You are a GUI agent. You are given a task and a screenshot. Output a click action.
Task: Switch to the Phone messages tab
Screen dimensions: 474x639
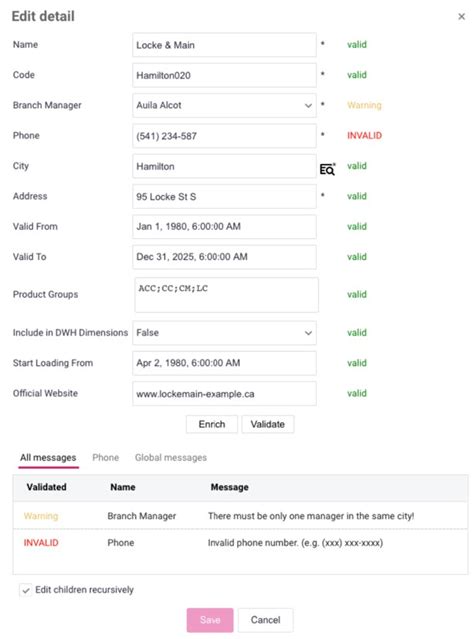[106, 458]
